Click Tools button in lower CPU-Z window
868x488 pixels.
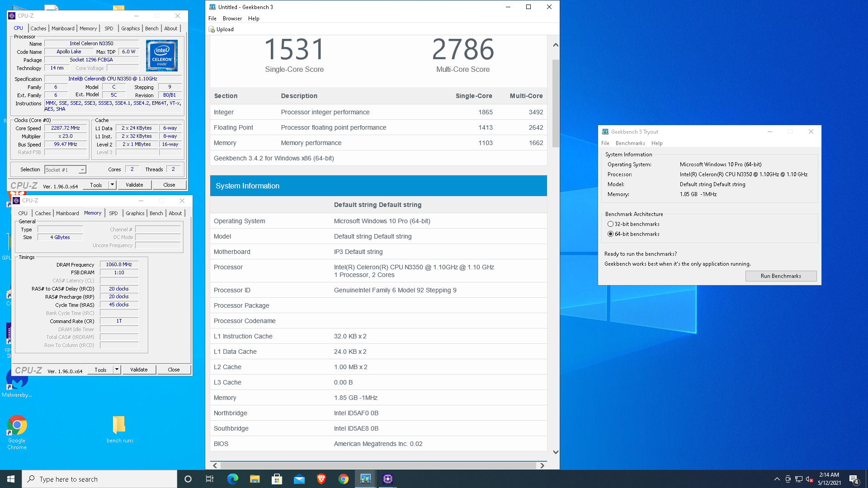pos(100,370)
